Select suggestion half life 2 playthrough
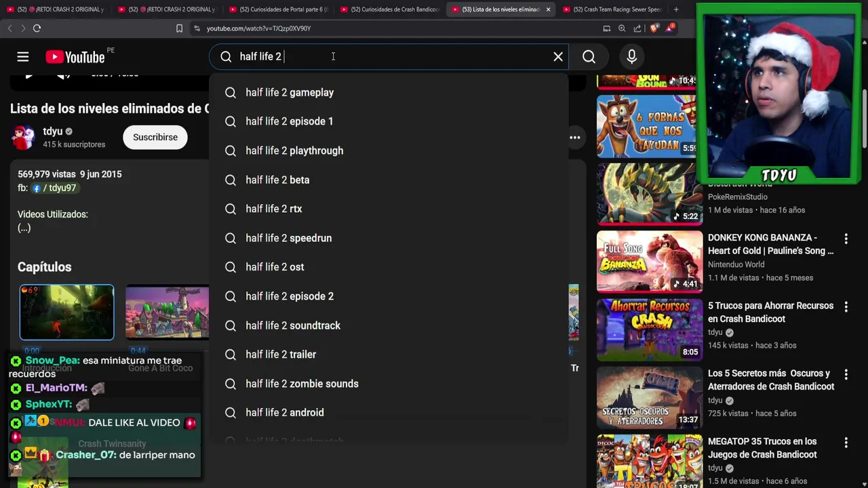868x488 pixels. [389, 150]
